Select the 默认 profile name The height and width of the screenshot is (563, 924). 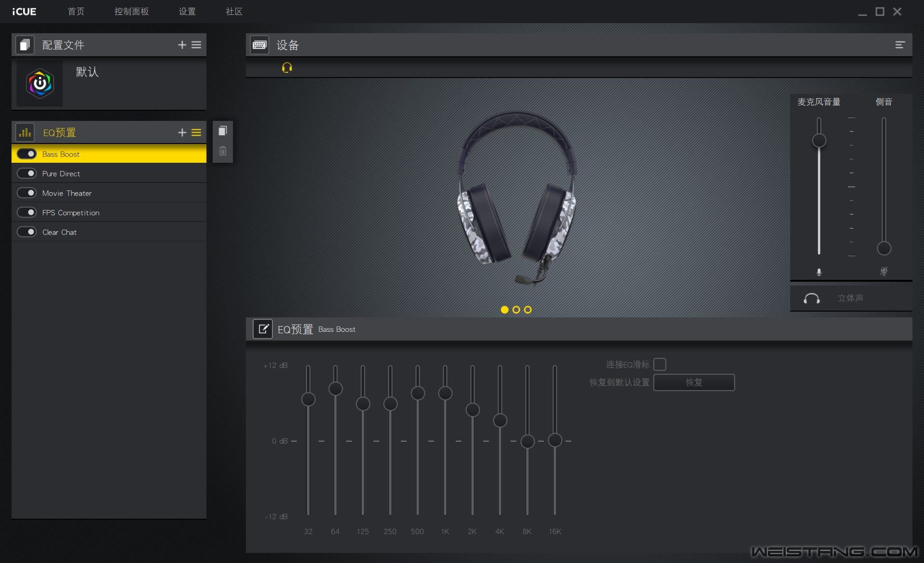click(87, 72)
